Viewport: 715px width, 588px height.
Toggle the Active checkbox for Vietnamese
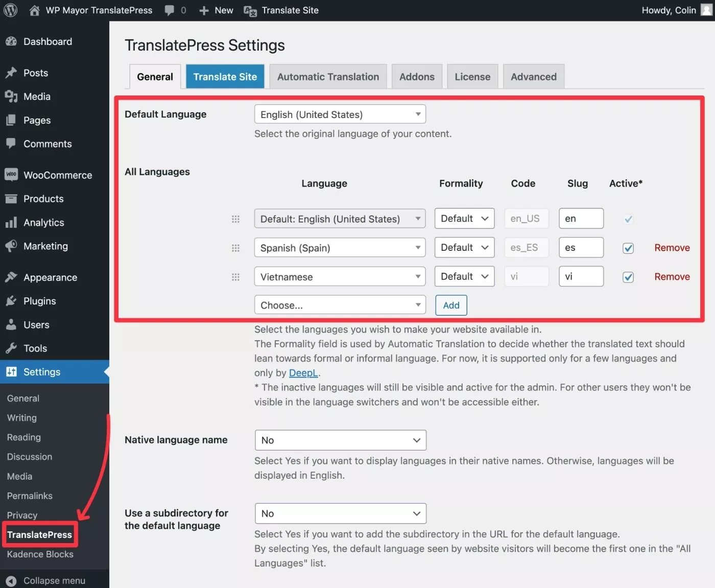click(x=628, y=277)
